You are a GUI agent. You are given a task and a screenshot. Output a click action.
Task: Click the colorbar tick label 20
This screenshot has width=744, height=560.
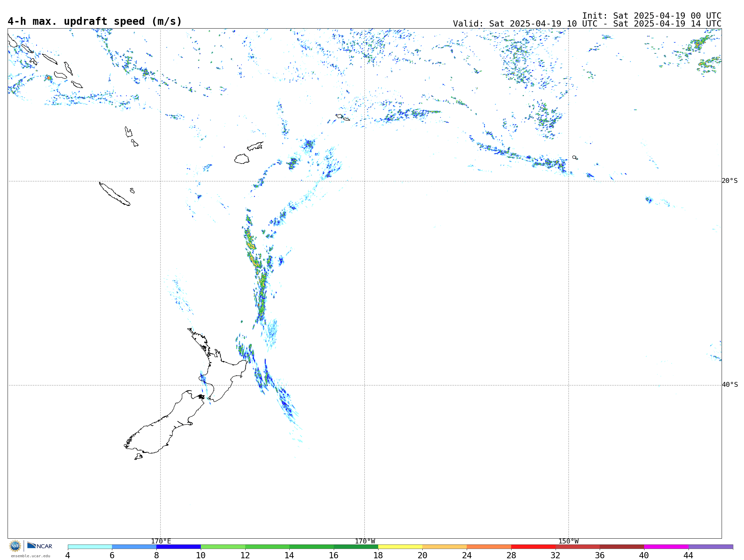[423, 555]
